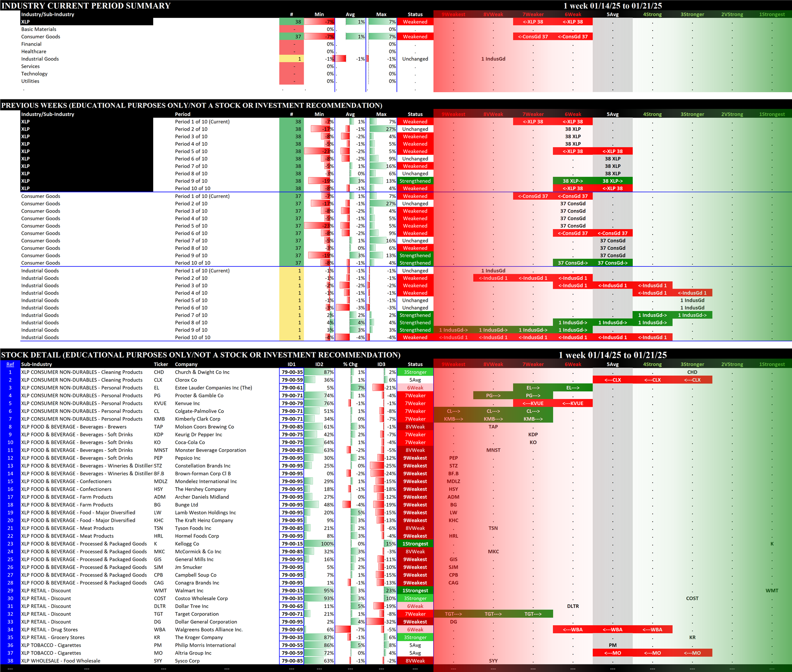
Task: Click '<---WBA' arrow under 6Weak column
Action: (x=573, y=630)
